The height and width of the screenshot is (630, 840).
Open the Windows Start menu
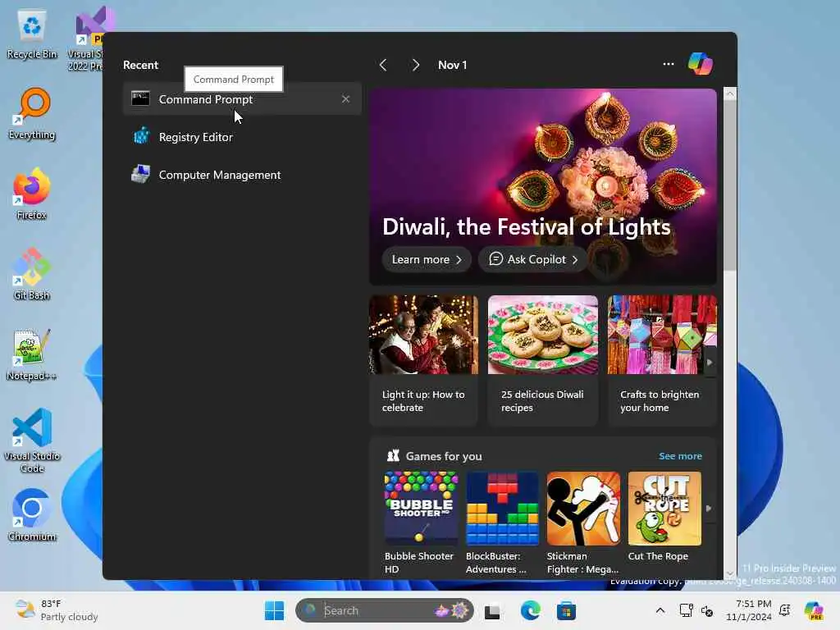274,610
